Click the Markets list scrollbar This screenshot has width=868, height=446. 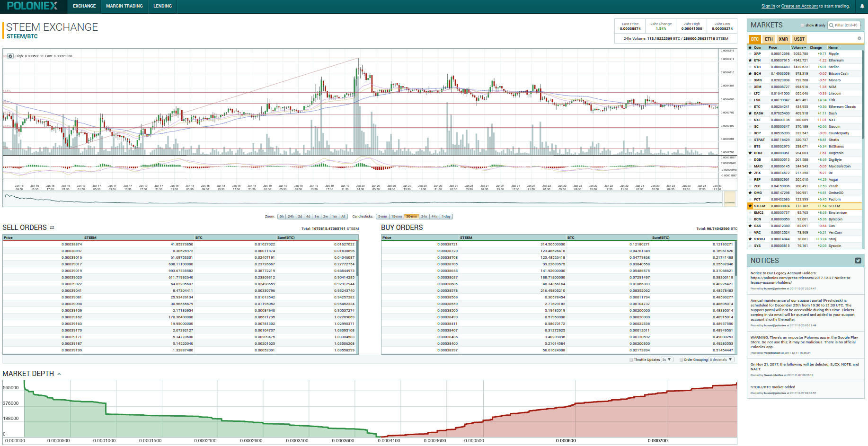(863, 95)
